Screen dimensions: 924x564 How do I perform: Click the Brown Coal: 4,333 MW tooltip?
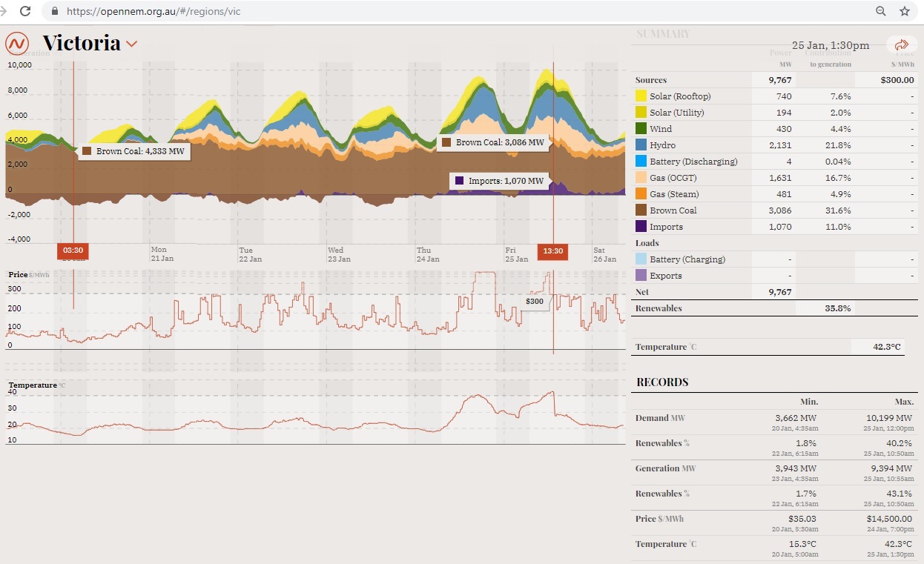[133, 151]
